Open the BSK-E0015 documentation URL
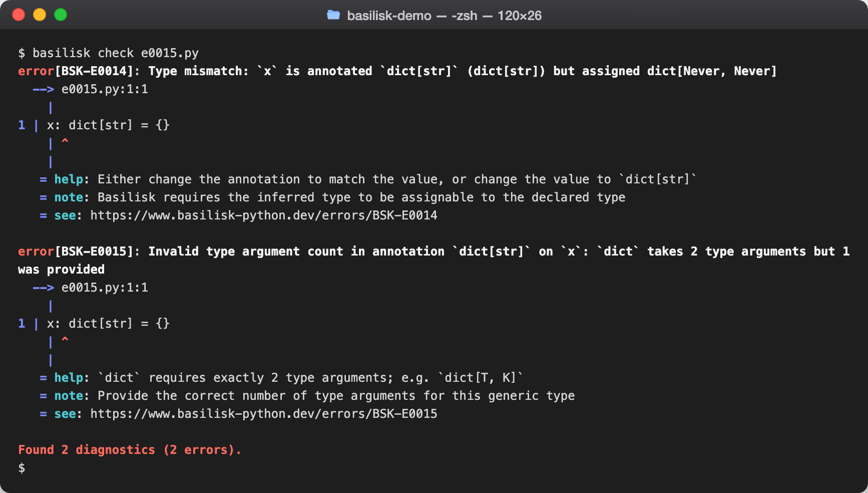The height and width of the screenshot is (493, 868). click(x=264, y=414)
